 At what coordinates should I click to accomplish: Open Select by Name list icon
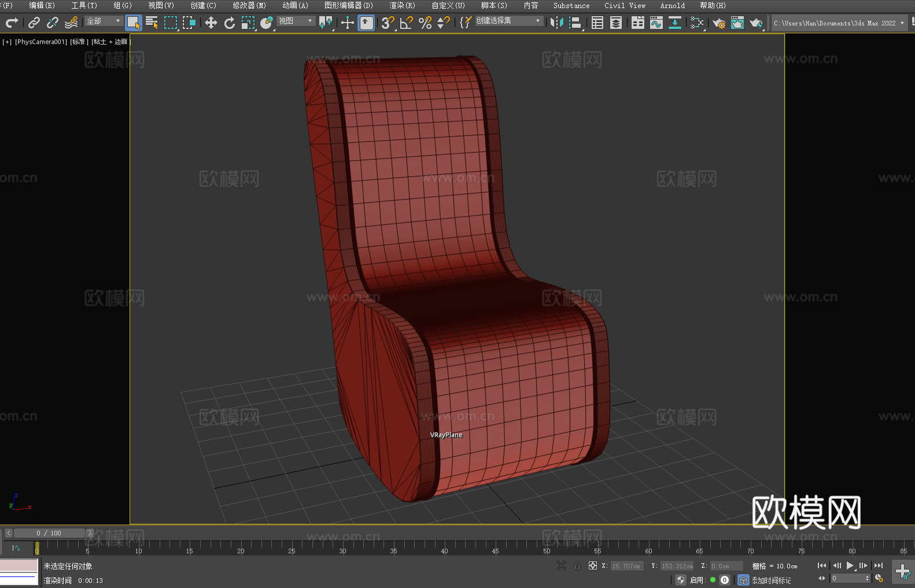[152, 23]
